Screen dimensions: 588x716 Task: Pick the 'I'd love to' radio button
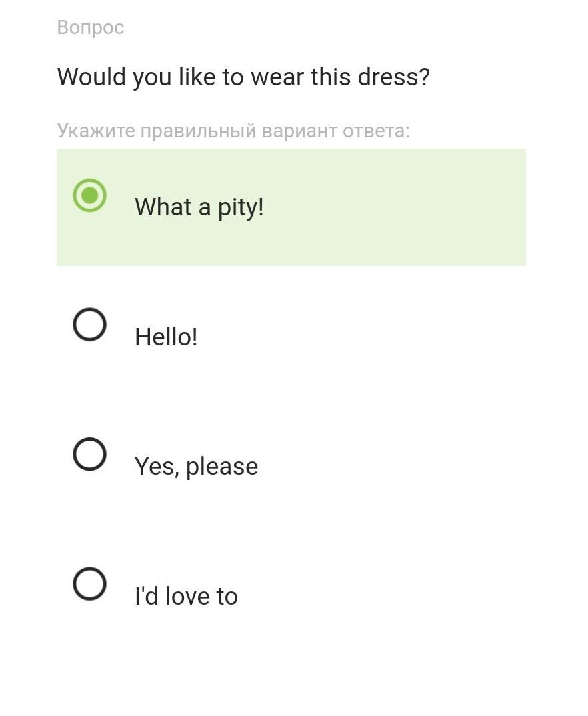click(x=89, y=584)
